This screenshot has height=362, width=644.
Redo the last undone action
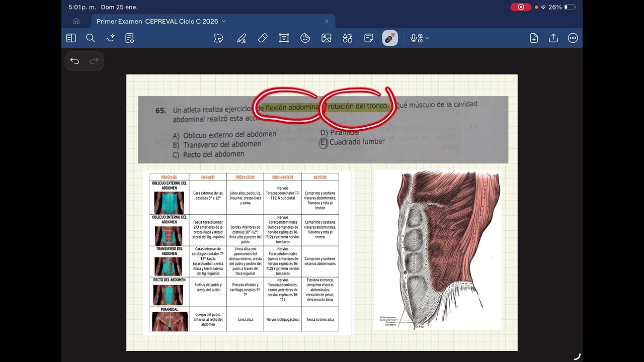(x=94, y=61)
